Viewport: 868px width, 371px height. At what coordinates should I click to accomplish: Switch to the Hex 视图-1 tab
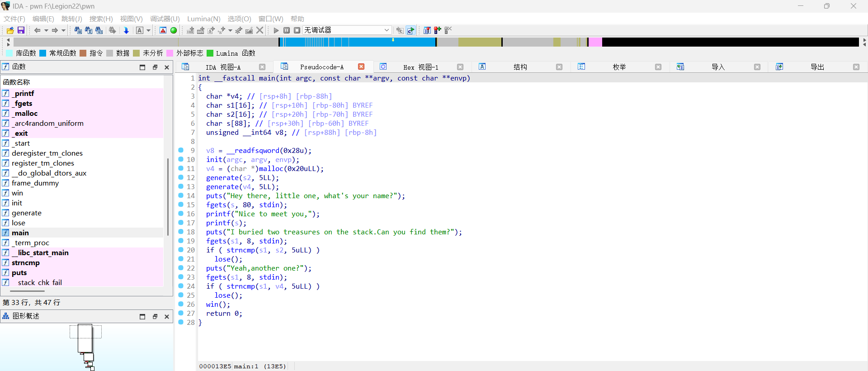pyautogui.click(x=420, y=67)
